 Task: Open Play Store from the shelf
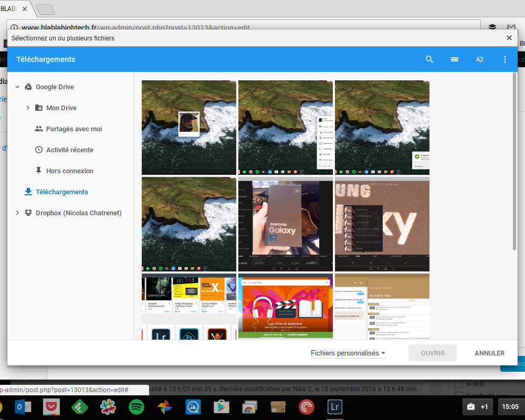coord(222,407)
